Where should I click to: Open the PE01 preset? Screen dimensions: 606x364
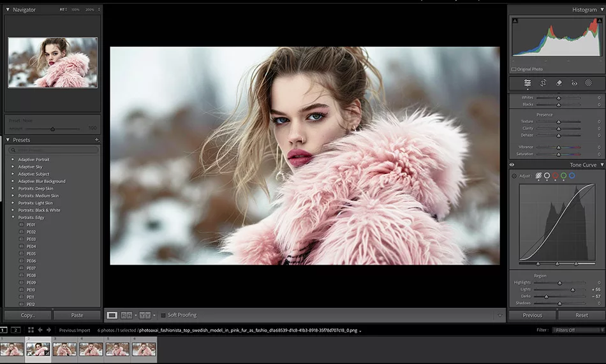[x=31, y=224]
